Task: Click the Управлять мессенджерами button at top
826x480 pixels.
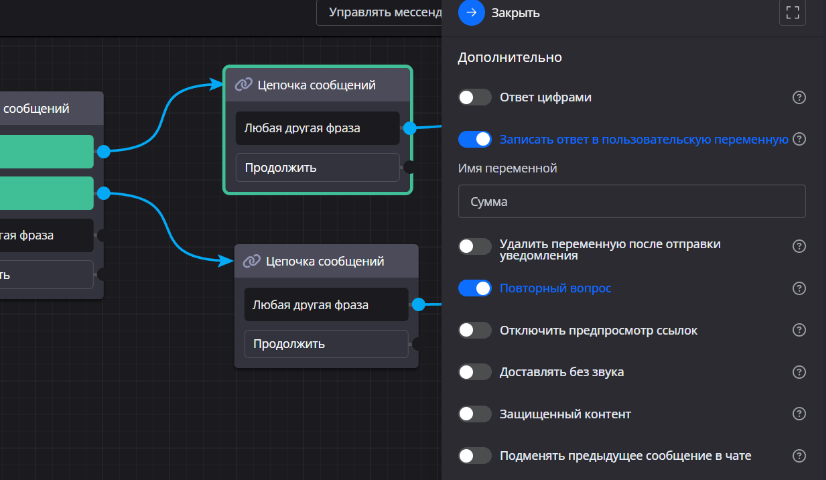Action: pyautogui.click(x=380, y=13)
